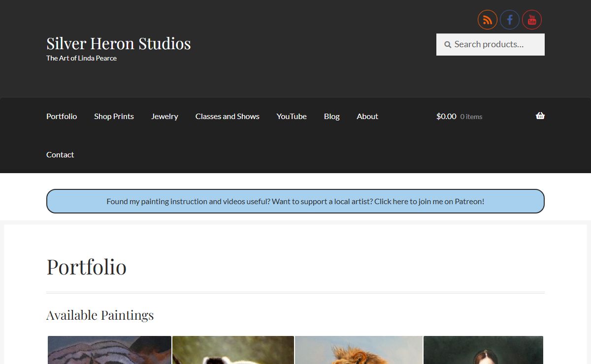This screenshot has height=364, width=591.
Task: Visit the Facebook page icon
Action: 510,20
